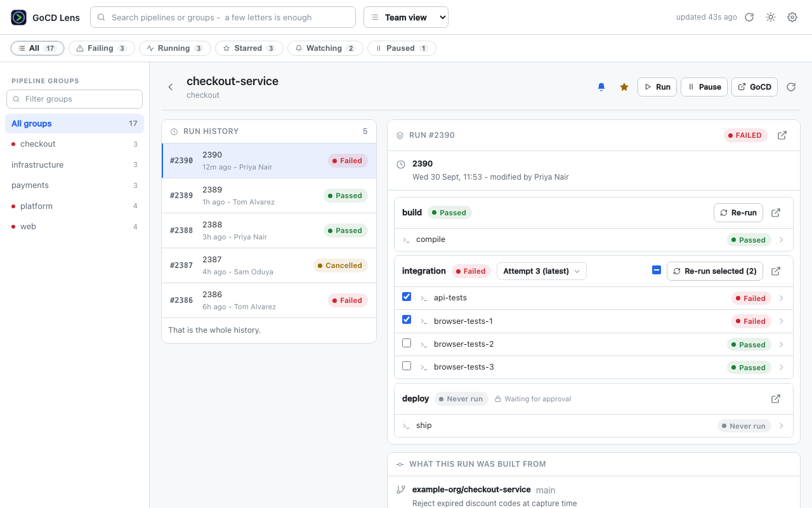This screenshot has width=812, height=508.
Task: Expand the api-tests job chevron
Action: point(782,298)
